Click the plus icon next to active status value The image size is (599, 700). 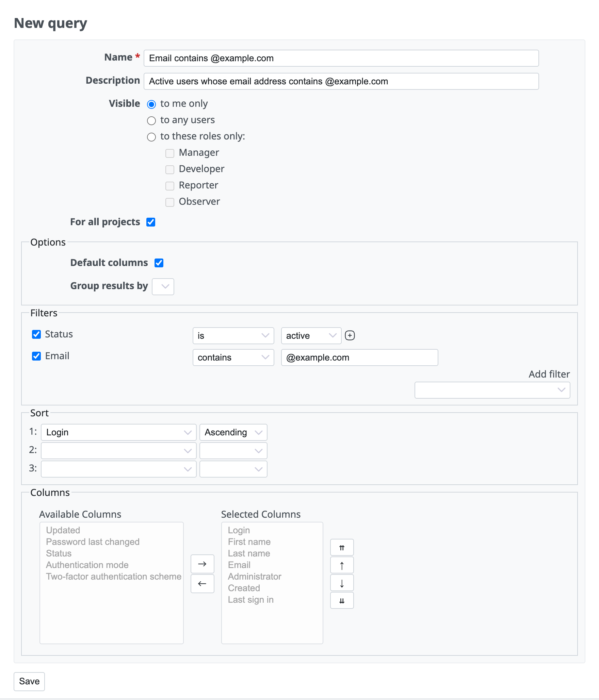click(x=350, y=335)
